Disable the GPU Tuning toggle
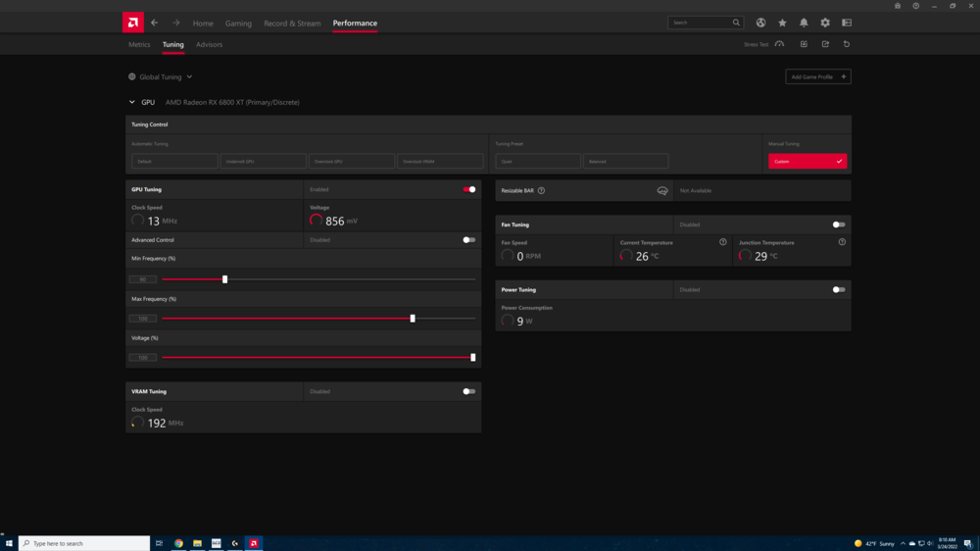Screen dimensions: 980x551 pyautogui.click(x=469, y=189)
